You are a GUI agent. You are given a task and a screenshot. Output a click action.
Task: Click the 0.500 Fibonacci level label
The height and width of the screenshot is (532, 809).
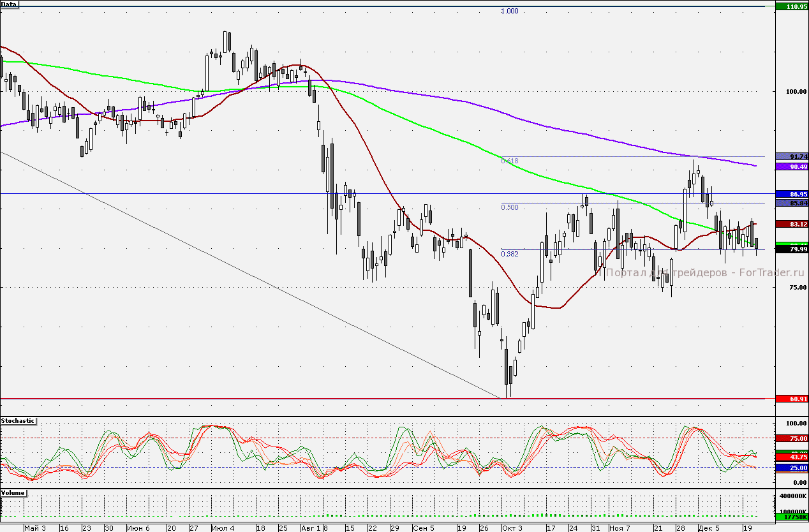pyautogui.click(x=510, y=207)
